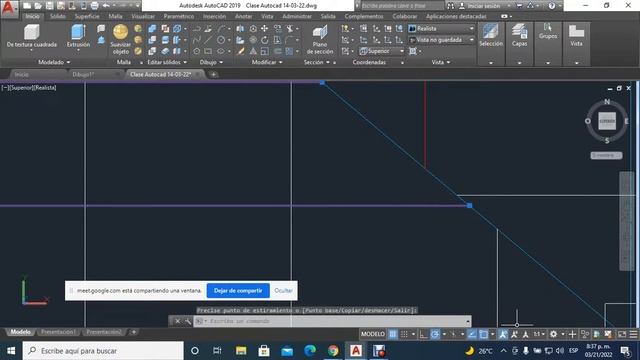Open the Inserción ribbon tab
The height and width of the screenshot is (360, 640).
click(x=214, y=16)
